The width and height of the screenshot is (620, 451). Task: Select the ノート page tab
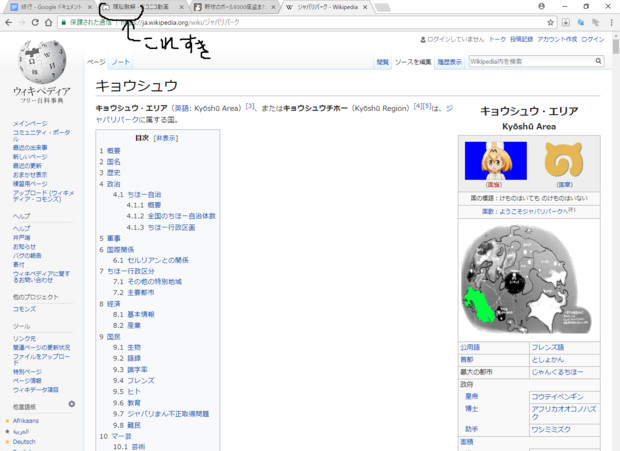point(120,62)
